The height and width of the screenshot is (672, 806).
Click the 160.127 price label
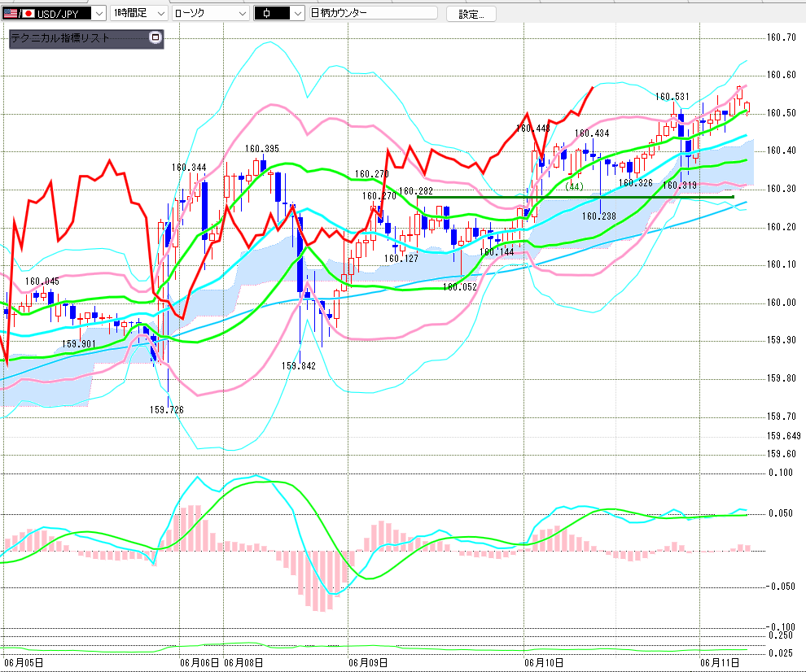401,259
